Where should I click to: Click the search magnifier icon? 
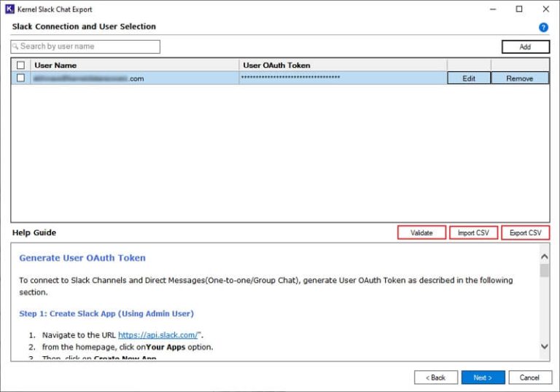(15, 47)
